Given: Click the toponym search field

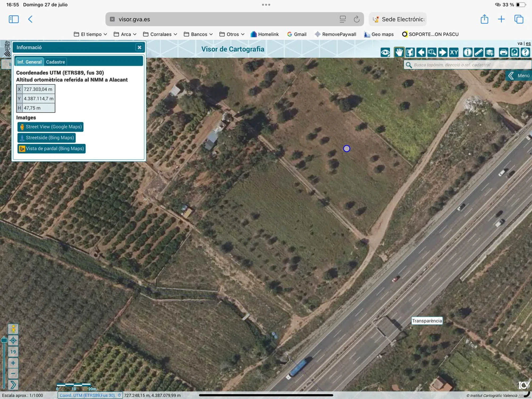Looking at the screenshot, I should (x=468, y=65).
